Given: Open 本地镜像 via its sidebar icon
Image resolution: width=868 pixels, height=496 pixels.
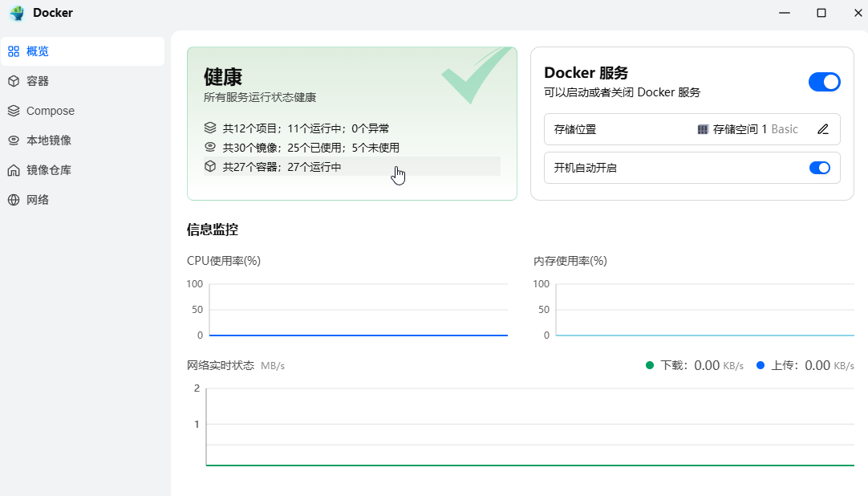Looking at the screenshot, I should click(x=17, y=140).
